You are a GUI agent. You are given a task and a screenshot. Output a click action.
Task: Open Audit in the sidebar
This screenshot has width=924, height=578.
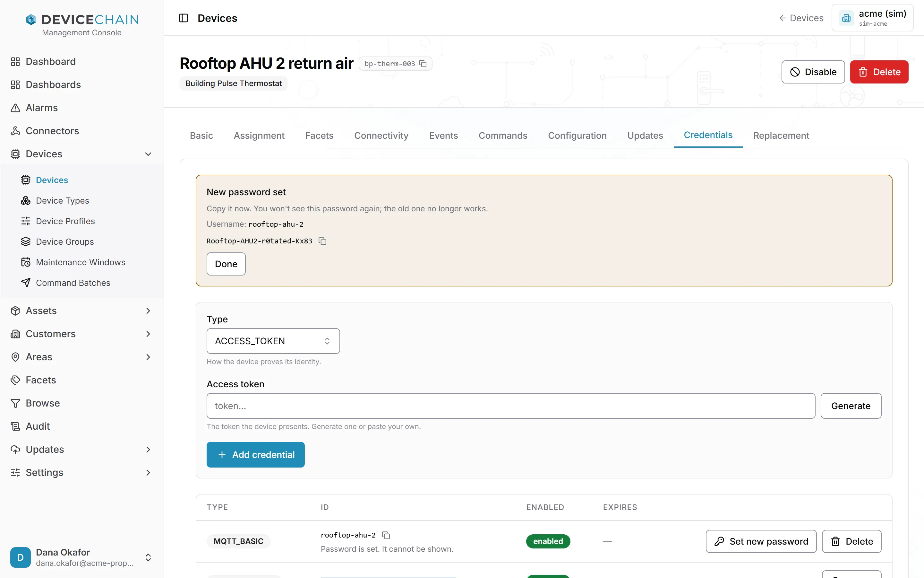click(x=38, y=426)
